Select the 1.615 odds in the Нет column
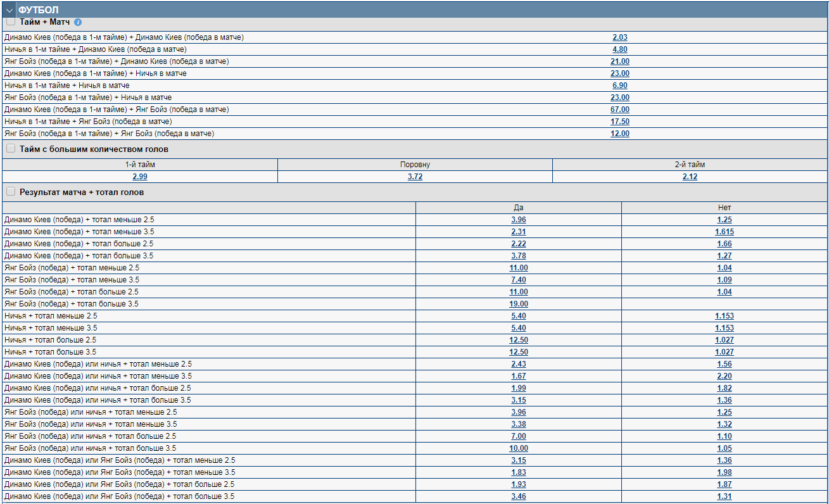 point(725,232)
